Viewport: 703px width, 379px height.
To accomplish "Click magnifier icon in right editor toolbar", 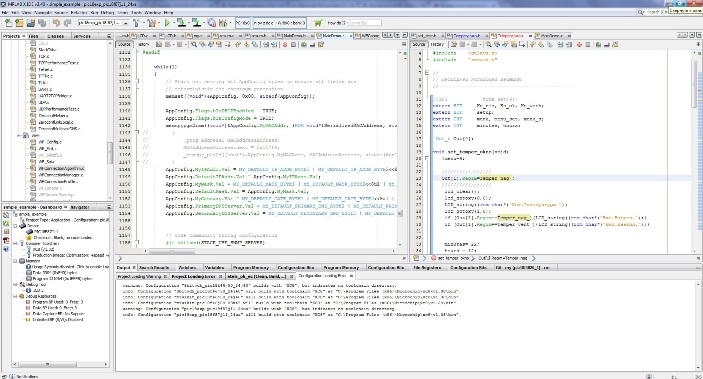I will pos(488,44).
